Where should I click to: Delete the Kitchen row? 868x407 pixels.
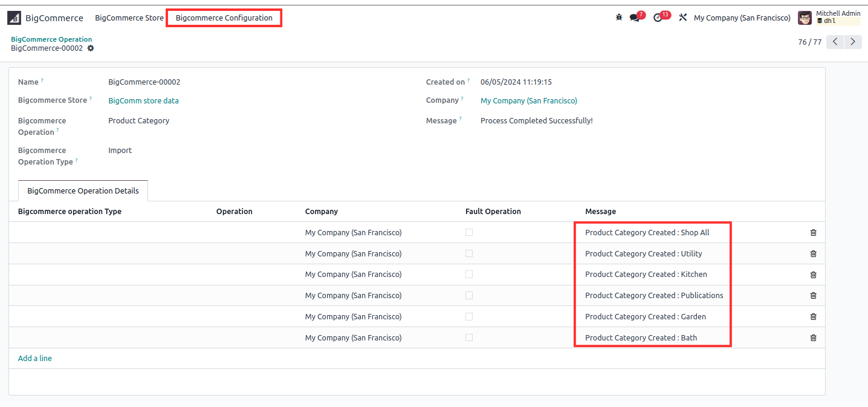tap(813, 275)
